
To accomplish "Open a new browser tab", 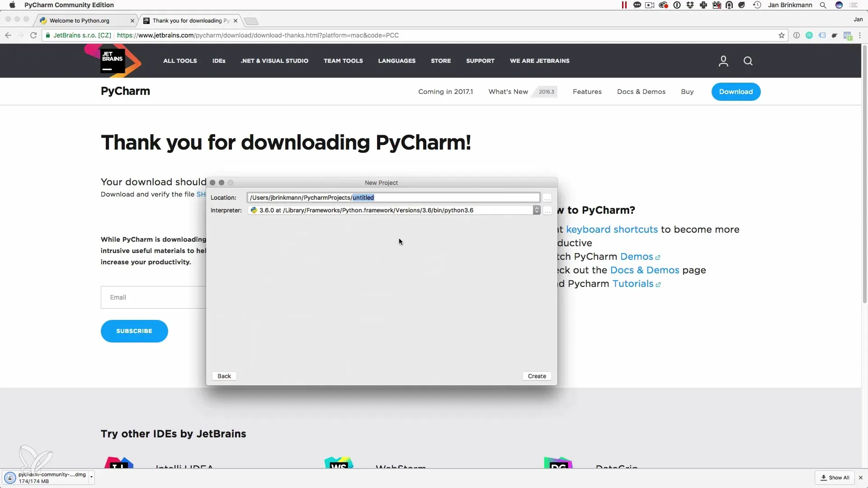I will pos(251,21).
